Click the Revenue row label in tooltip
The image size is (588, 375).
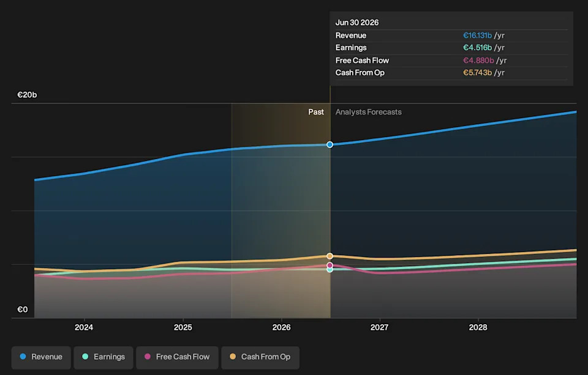pos(350,35)
